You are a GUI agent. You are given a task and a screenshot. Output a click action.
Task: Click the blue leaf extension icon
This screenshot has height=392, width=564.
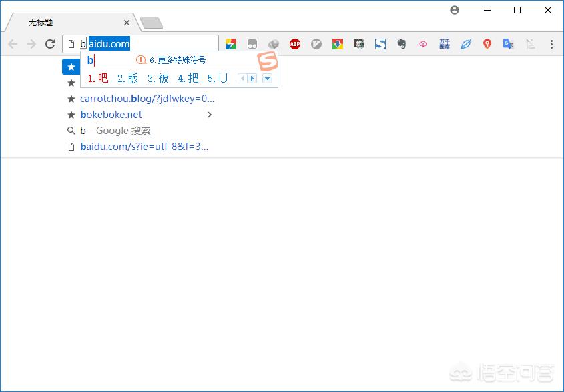coord(466,44)
